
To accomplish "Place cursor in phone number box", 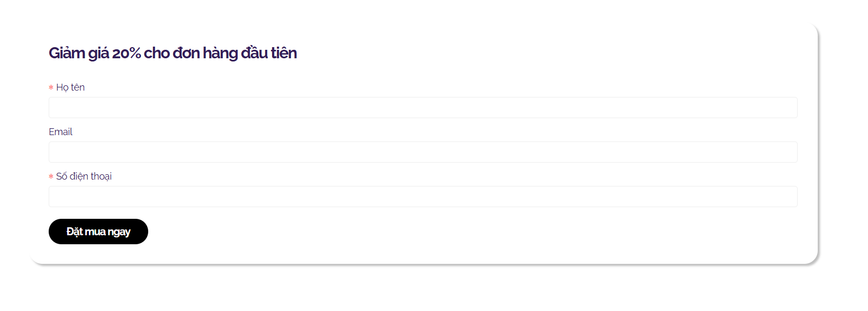I will 423,197.
